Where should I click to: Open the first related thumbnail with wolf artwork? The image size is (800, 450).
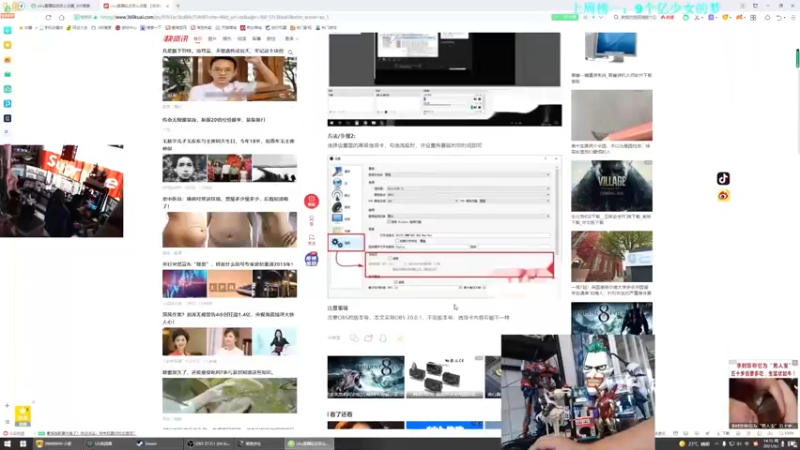pos(366,377)
